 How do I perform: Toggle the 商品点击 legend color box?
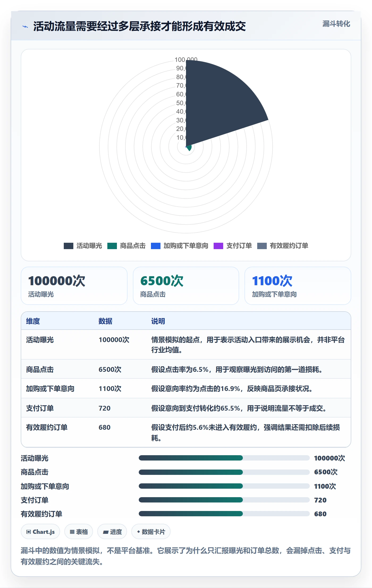click(x=112, y=246)
